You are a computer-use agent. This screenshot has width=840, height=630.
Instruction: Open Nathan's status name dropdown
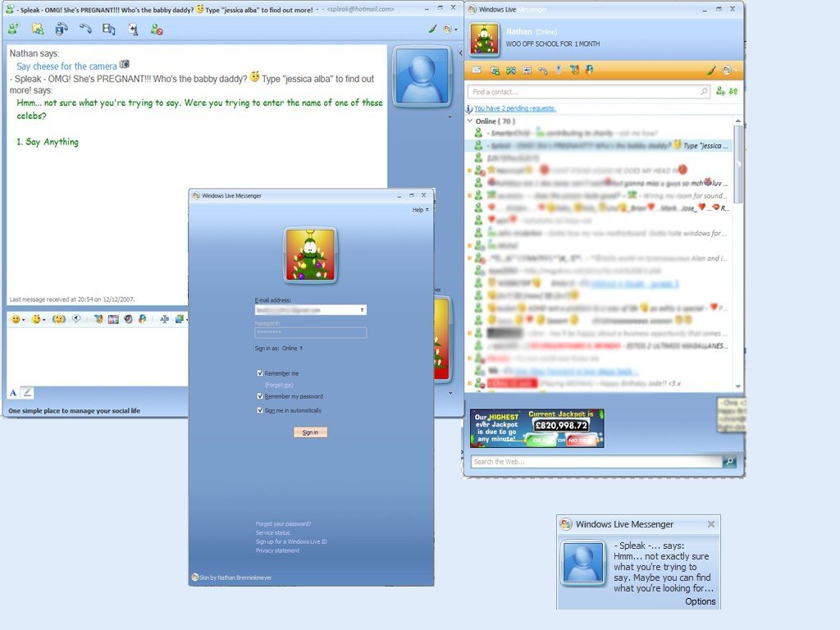(x=532, y=32)
